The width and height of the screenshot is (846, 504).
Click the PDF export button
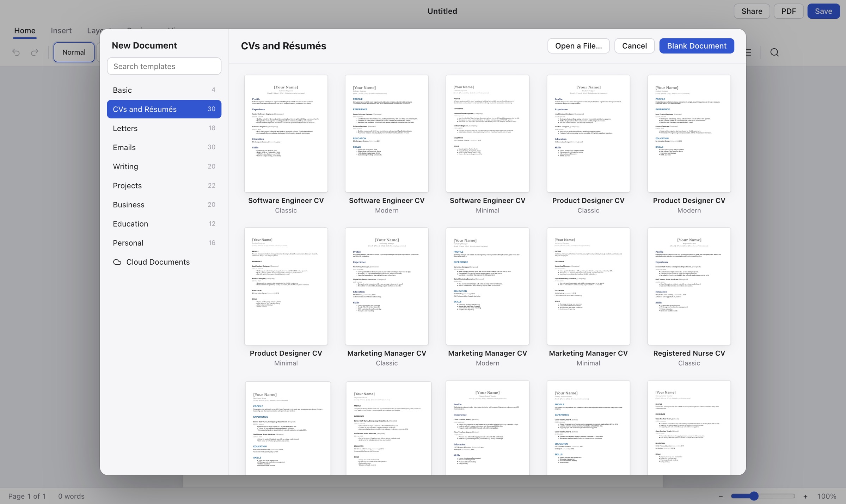point(789,11)
